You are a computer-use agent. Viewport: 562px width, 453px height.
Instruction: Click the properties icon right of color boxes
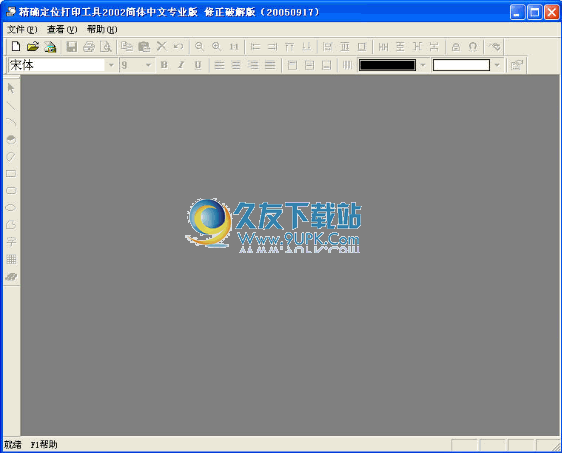tap(516, 65)
